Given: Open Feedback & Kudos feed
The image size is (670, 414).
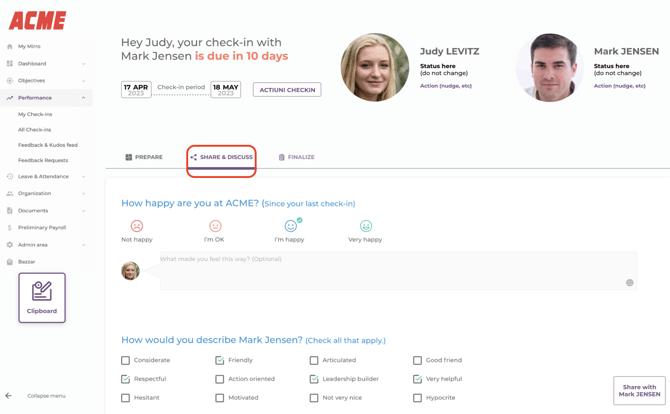Looking at the screenshot, I should click(x=48, y=145).
